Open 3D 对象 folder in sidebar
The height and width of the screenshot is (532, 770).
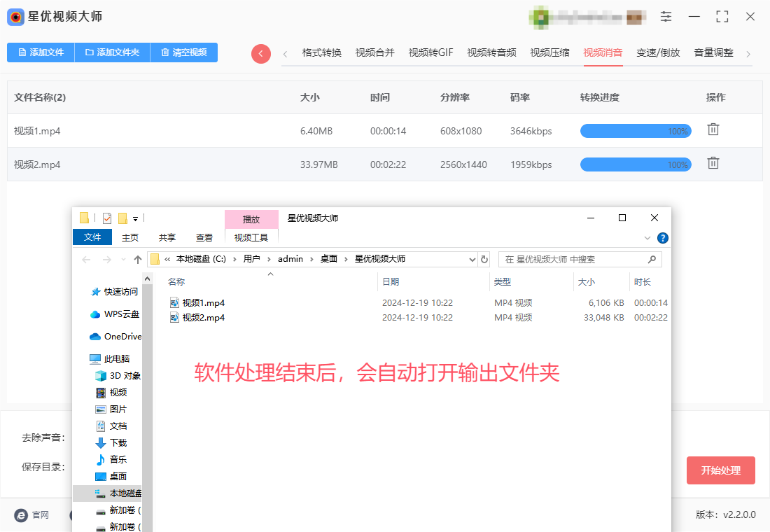click(118, 376)
